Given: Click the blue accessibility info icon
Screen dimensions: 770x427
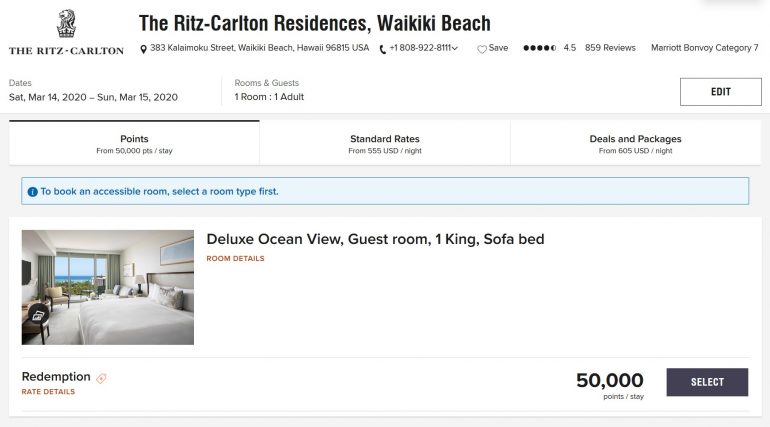Looking at the screenshot, I should (32, 191).
